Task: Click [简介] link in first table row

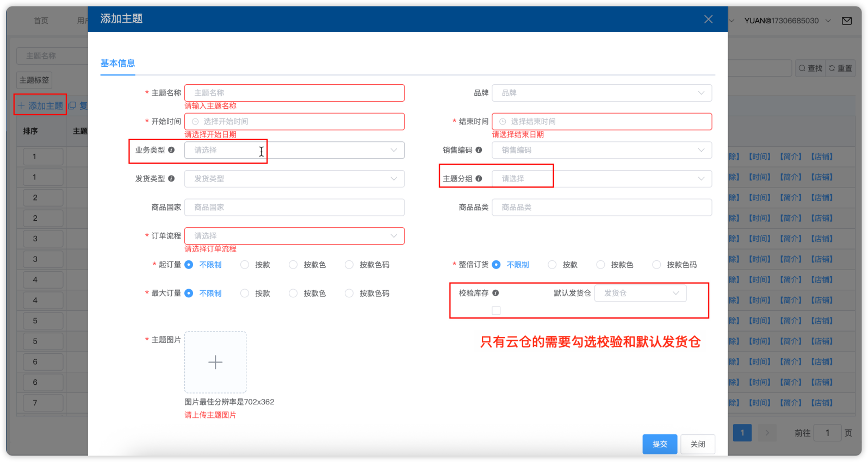Action: point(791,157)
